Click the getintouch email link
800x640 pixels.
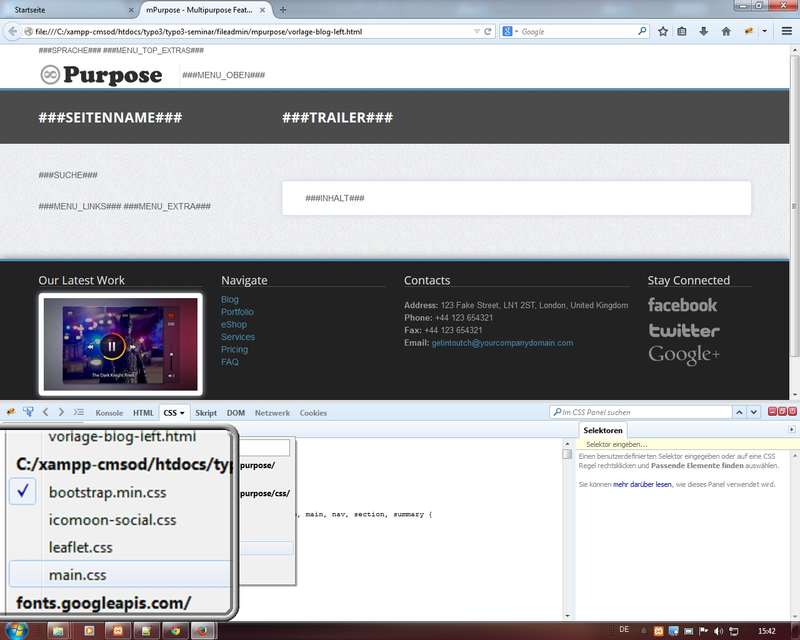502,343
